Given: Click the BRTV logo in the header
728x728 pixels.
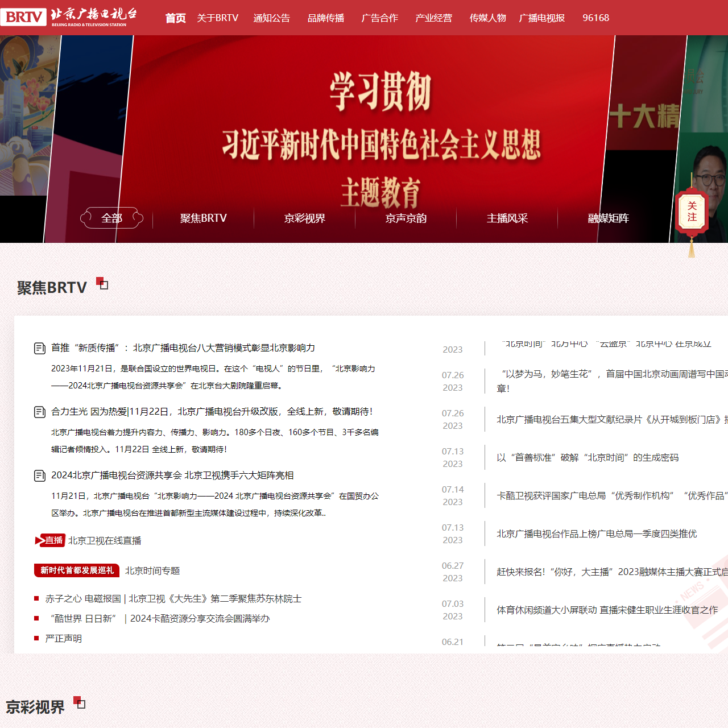Looking at the screenshot, I should point(69,17).
